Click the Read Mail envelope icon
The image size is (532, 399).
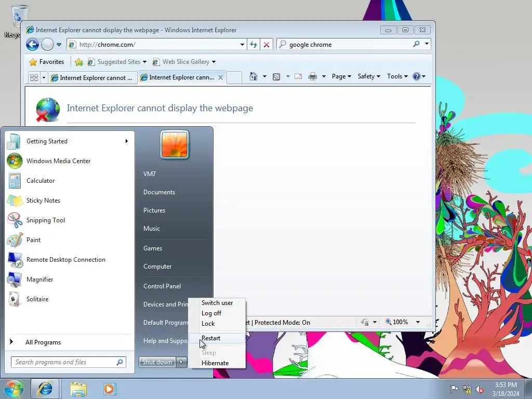[298, 76]
